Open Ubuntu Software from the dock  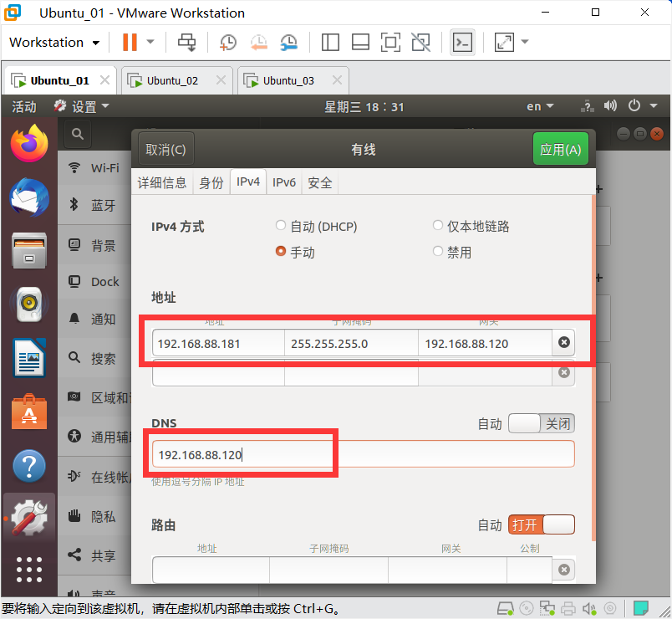point(29,412)
